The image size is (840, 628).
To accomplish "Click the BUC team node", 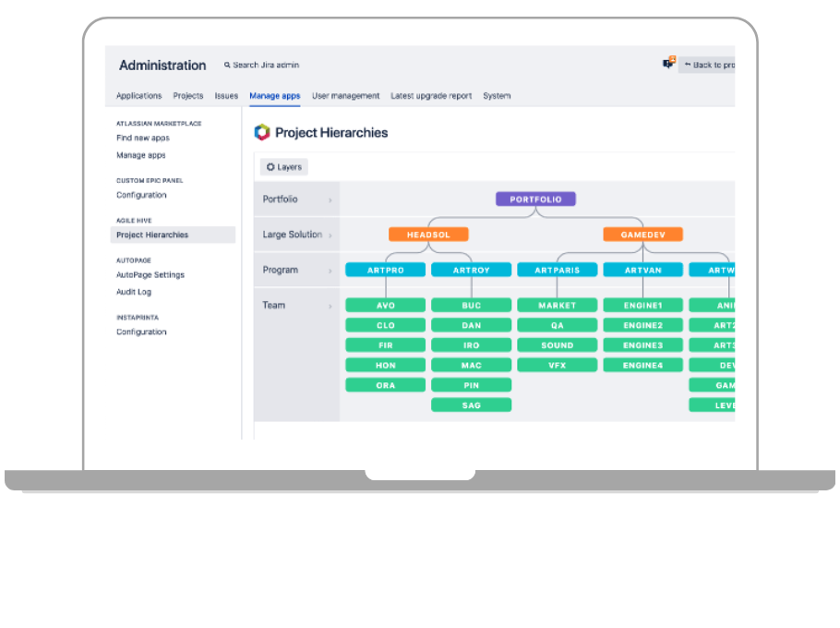I will 472,306.
